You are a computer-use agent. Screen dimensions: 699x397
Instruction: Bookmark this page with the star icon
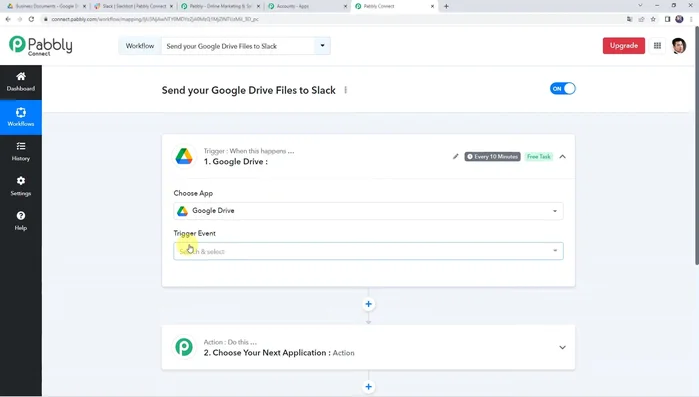[x=653, y=19]
